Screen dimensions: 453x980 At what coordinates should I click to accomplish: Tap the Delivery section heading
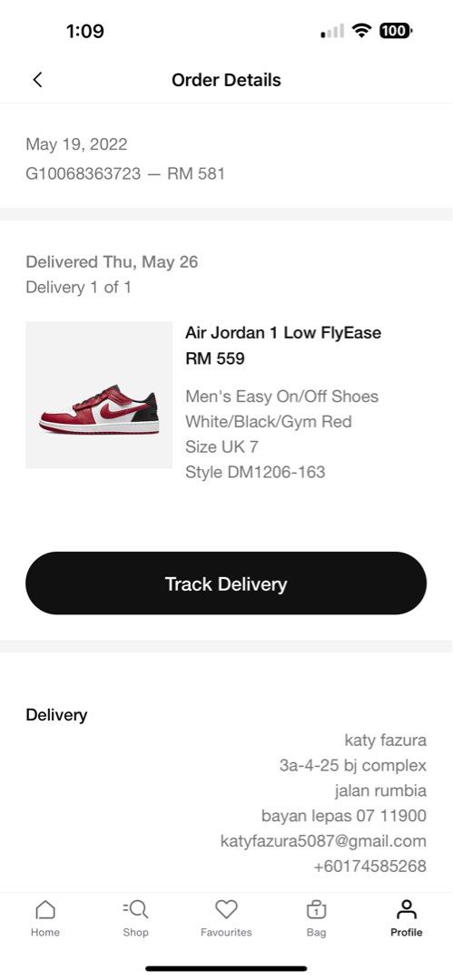pyautogui.click(x=56, y=715)
